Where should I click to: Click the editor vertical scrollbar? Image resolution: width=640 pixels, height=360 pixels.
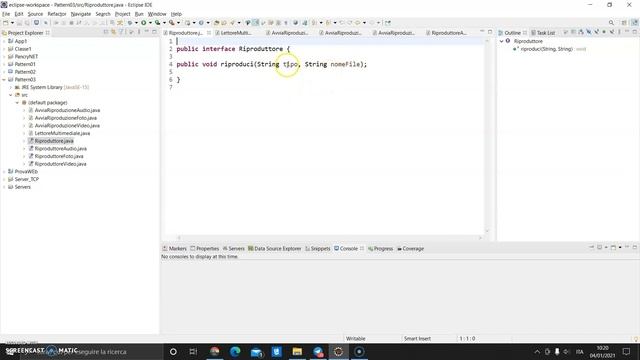click(487, 135)
